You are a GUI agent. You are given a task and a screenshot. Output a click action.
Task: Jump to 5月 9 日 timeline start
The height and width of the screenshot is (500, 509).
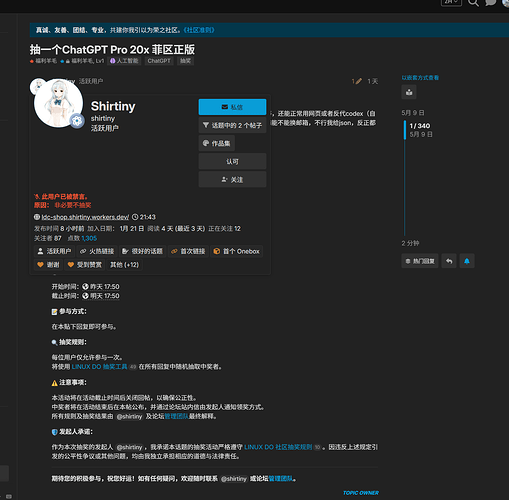coord(413,113)
